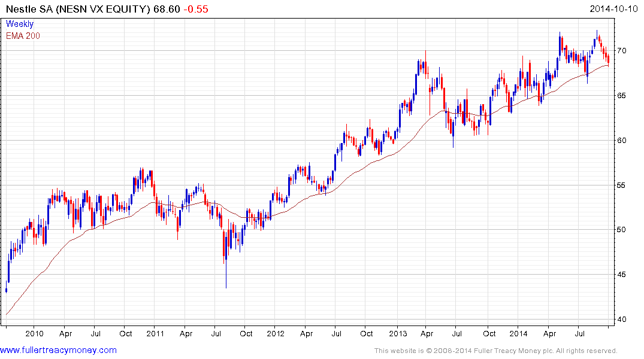Click the 2011 year axis label
The width and height of the screenshot is (644, 359).
pos(155,333)
